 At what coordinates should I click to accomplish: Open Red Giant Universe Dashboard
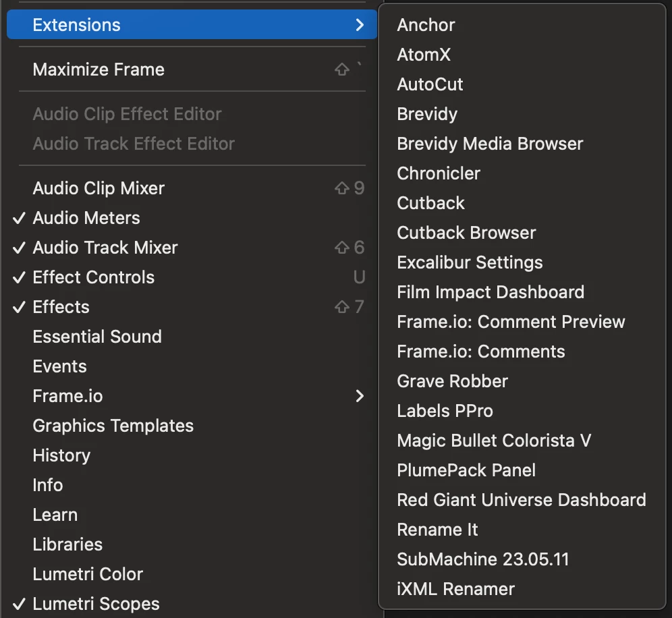pyautogui.click(x=522, y=500)
